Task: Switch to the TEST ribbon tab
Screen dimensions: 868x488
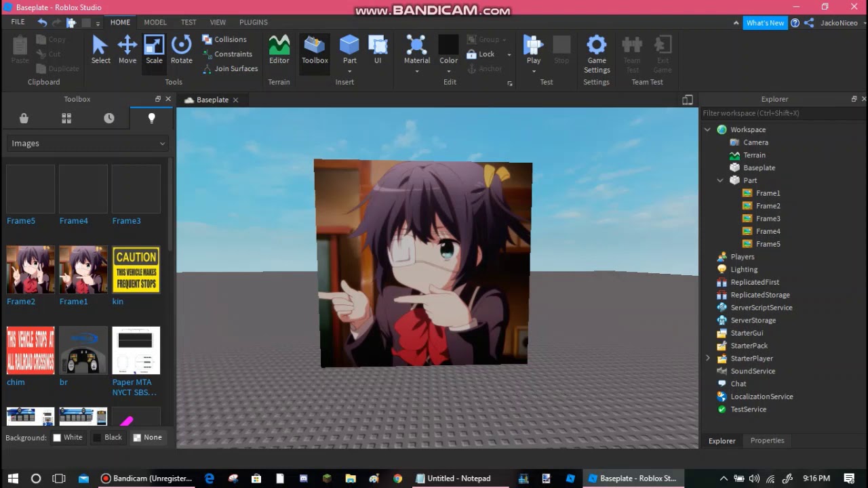Action: (x=189, y=22)
